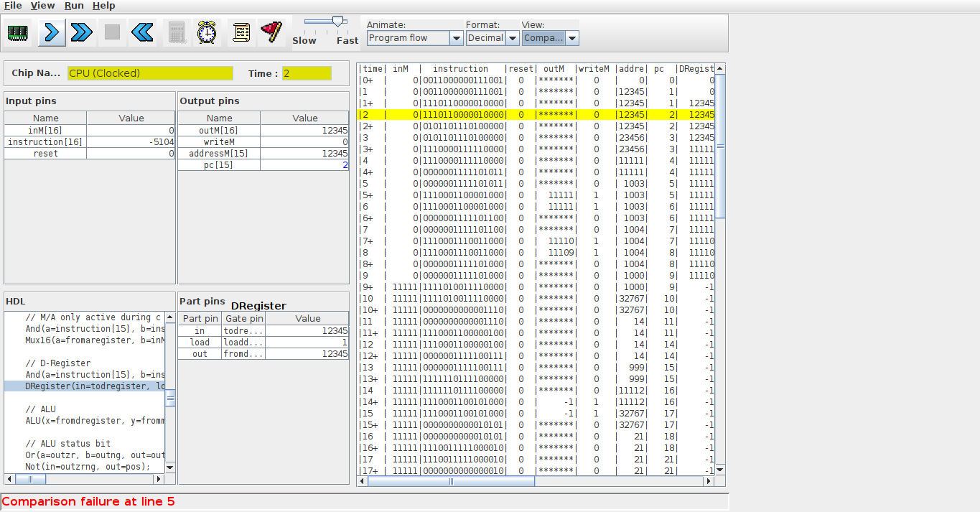Click the calculator Eval icon
980x512 pixels.
point(177,32)
